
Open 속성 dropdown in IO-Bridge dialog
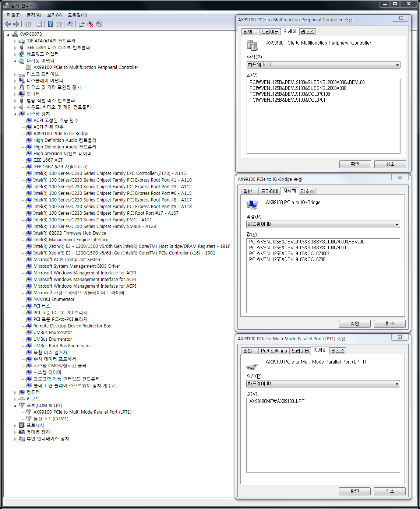click(x=323, y=224)
